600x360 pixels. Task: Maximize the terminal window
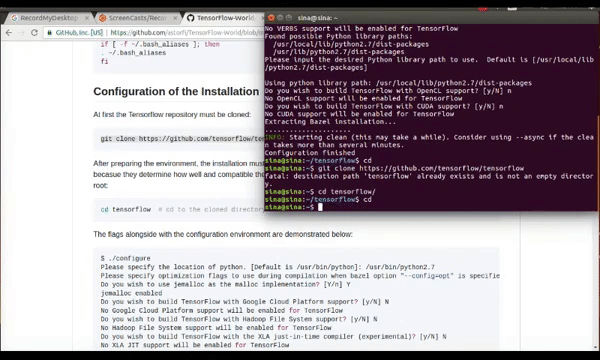pyautogui.click(x=289, y=18)
